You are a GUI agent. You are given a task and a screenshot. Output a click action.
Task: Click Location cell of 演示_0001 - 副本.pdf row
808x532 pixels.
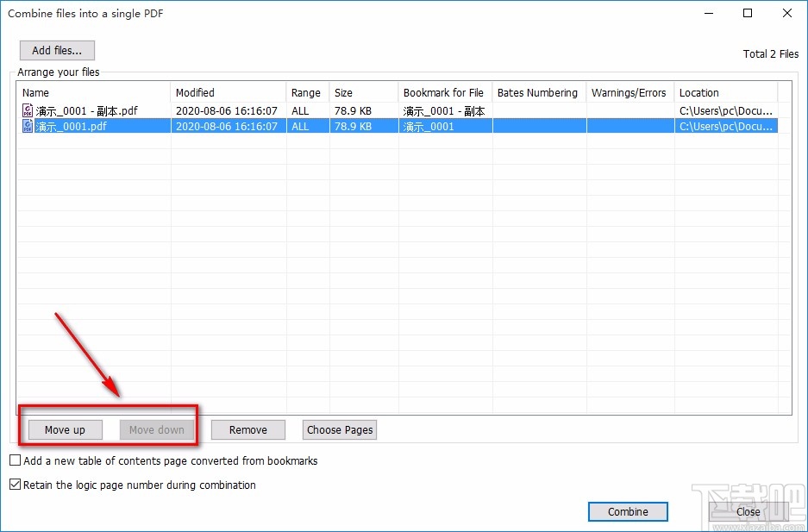(x=725, y=110)
